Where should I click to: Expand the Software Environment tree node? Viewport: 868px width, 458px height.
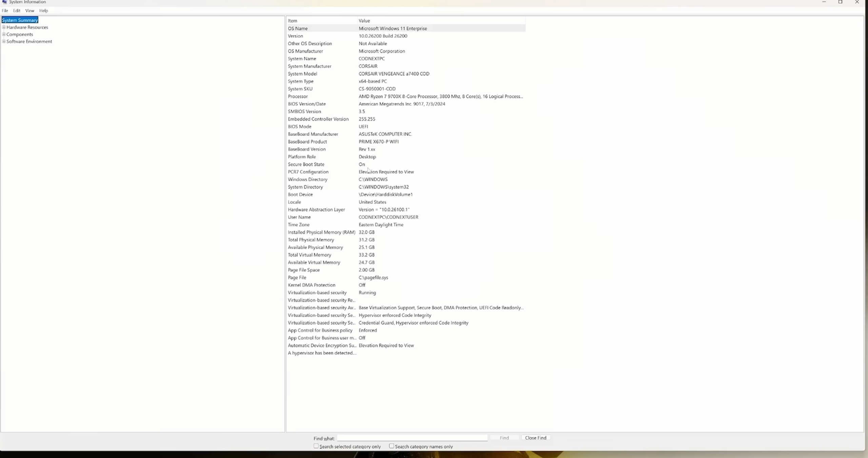[x=4, y=41]
